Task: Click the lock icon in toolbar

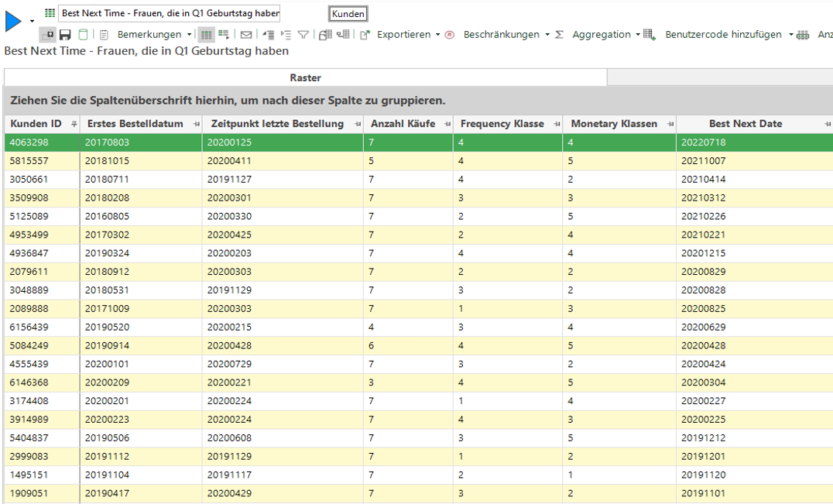Action: [x=47, y=35]
